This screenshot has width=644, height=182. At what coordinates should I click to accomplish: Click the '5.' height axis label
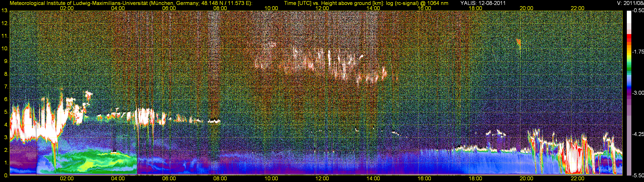6,112
